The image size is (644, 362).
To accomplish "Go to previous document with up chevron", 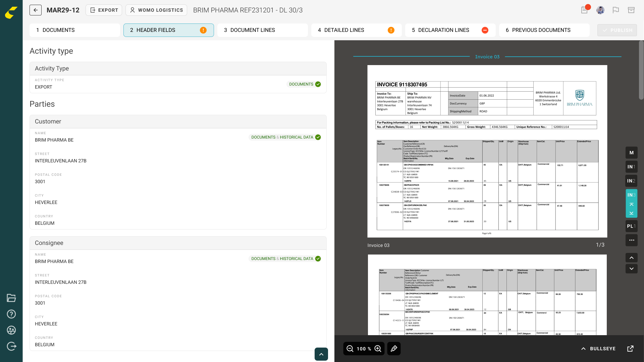I will coord(632,258).
